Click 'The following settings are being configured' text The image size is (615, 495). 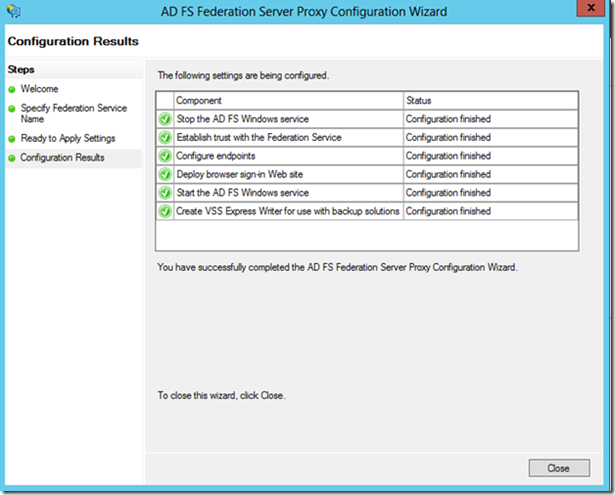[243, 75]
